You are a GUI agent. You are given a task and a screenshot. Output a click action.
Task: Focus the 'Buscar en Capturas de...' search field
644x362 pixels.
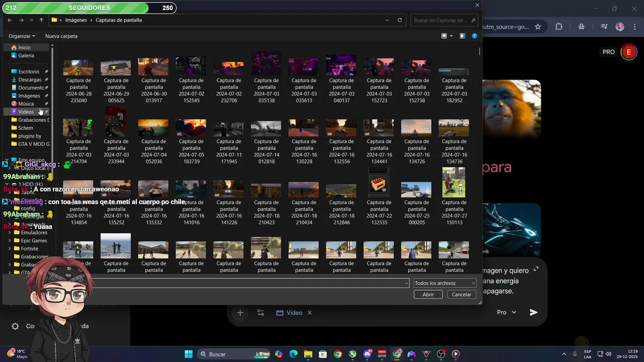tap(443, 20)
